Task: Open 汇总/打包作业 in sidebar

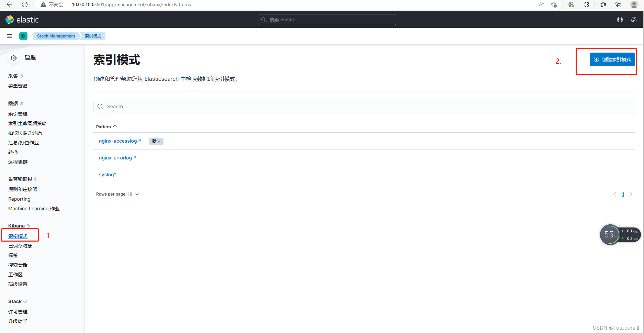Action: (x=24, y=143)
